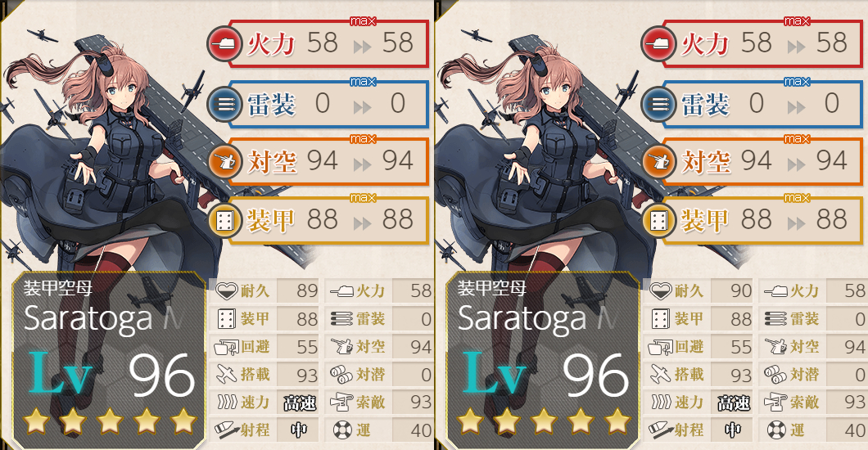The width and height of the screenshot is (868, 450).
Task: Click the Saratoga ship name in the right card
Action: tap(521, 319)
